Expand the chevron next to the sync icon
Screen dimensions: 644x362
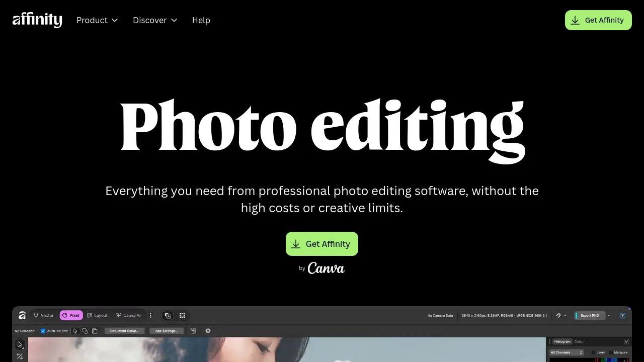tap(565, 316)
